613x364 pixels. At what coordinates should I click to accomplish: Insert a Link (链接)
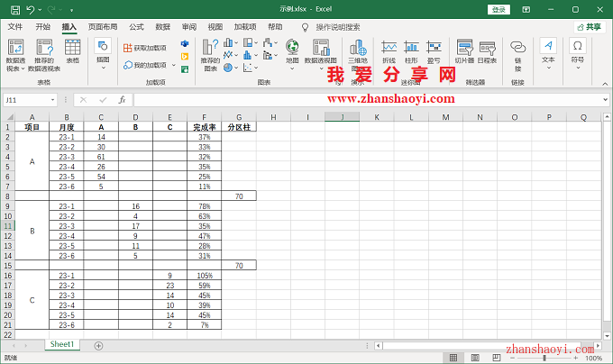point(518,56)
